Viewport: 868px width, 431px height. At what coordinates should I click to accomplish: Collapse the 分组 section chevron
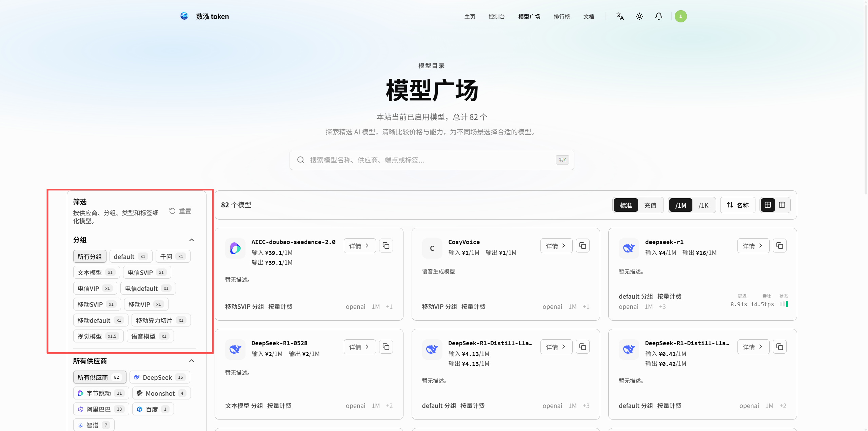192,240
